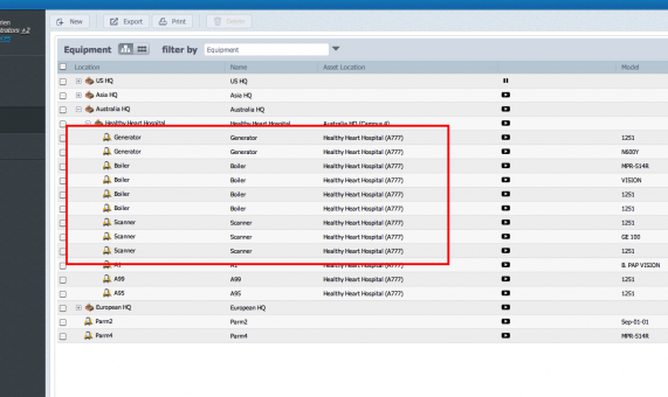Click status icon in VISION Boiler row
668x397 pixels.
[506, 180]
